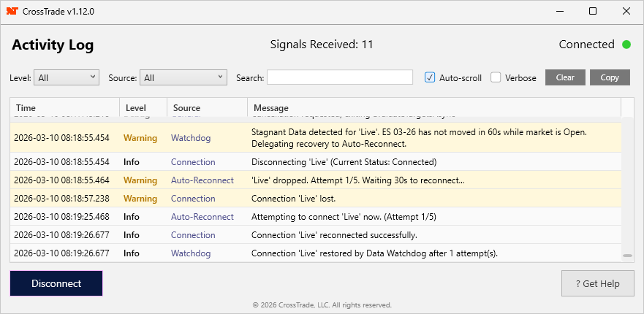Viewport: 644px width, 314px height.
Task: Focus the Search text field
Action: 340,77
